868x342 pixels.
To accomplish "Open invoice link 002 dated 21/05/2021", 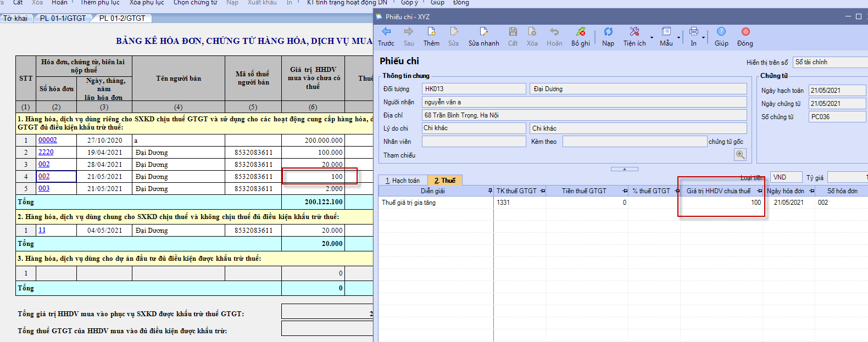I will pyautogui.click(x=44, y=176).
